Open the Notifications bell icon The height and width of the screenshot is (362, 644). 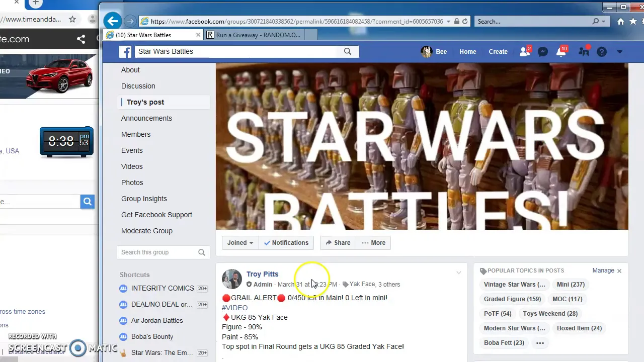(561, 51)
